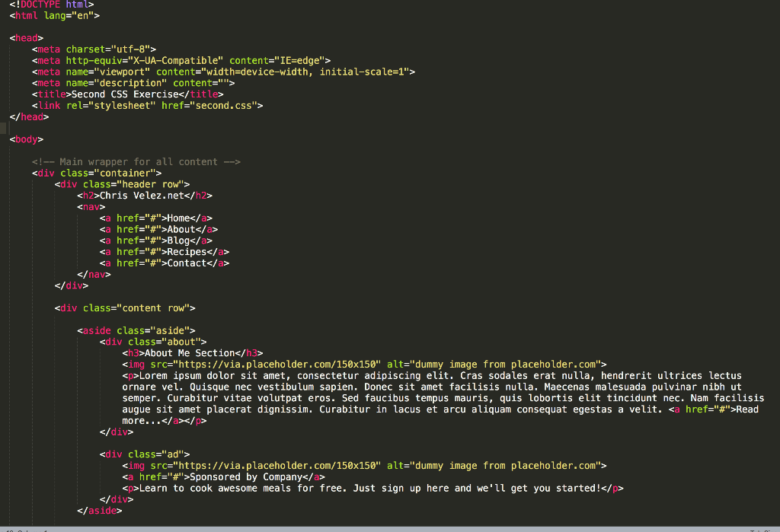
Task: Click the name="description" meta attribute
Action: pos(117,84)
